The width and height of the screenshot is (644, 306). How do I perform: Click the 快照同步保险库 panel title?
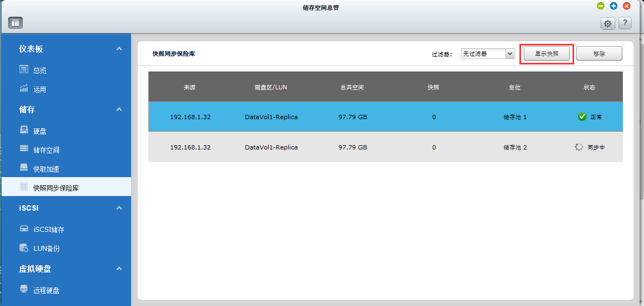pos(174,54)
